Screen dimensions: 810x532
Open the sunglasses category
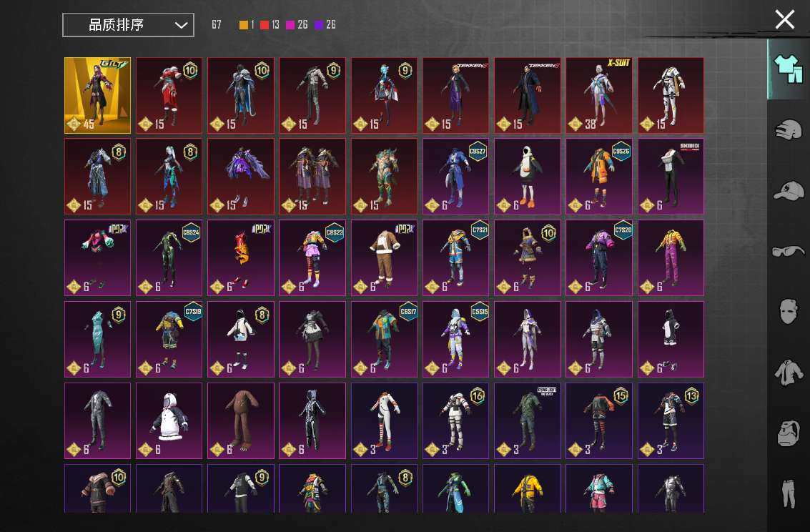(789, 251)
